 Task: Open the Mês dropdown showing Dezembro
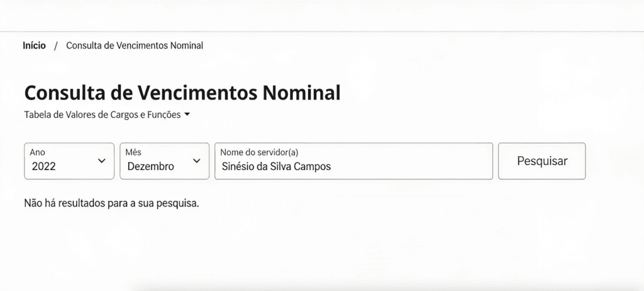pyautogui.click(x=164, y=161)
